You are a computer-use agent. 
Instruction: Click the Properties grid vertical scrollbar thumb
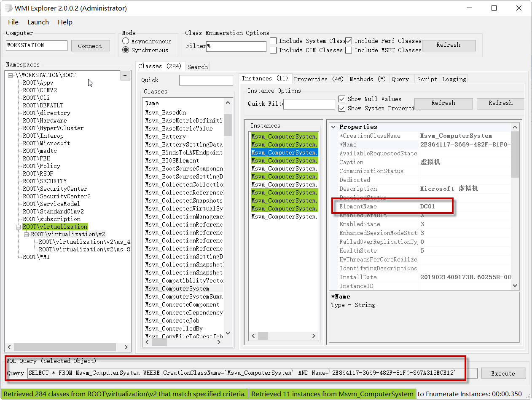click(x=515, y=154)
